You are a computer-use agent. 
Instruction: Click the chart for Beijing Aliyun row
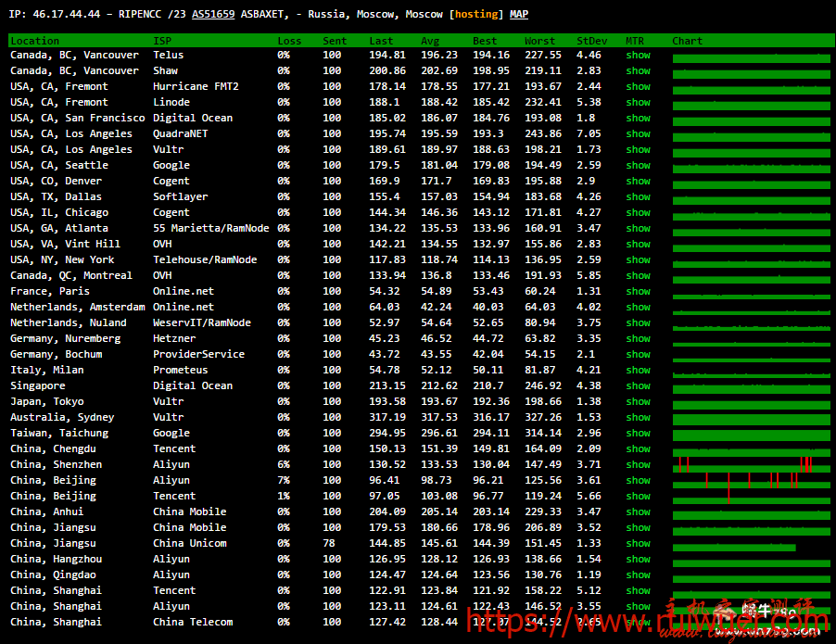pos(751,481)
